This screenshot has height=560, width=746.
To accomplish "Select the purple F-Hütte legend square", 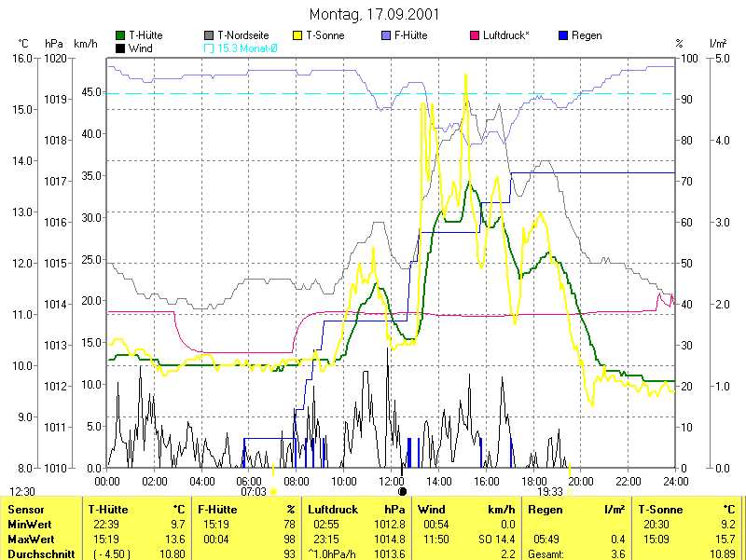I will [387, 35].
